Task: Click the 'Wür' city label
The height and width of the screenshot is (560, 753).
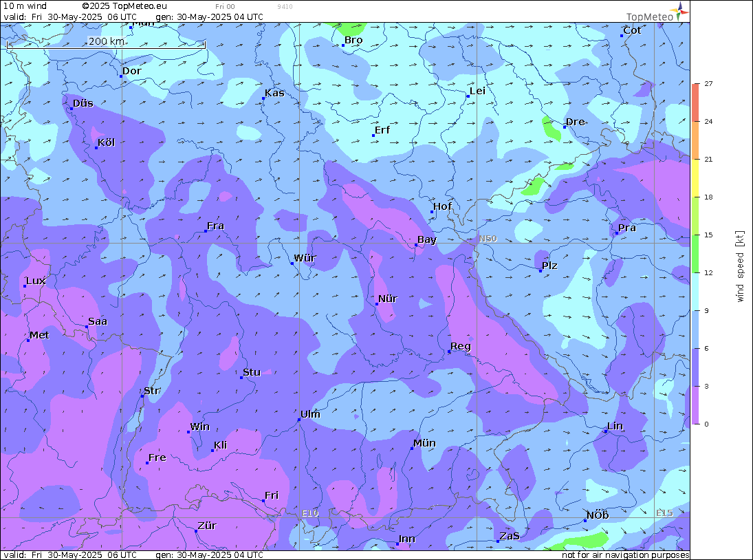Action: tap(305, 258)
